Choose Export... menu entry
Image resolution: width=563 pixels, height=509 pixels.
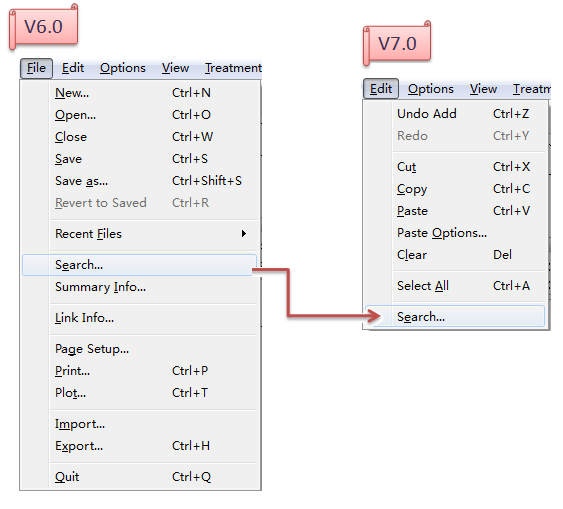139,446
